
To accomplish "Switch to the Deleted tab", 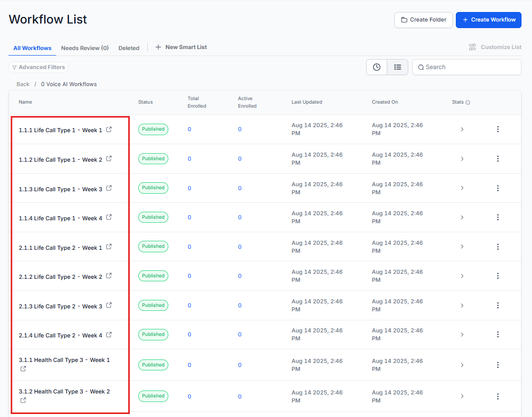I will 129,48.
